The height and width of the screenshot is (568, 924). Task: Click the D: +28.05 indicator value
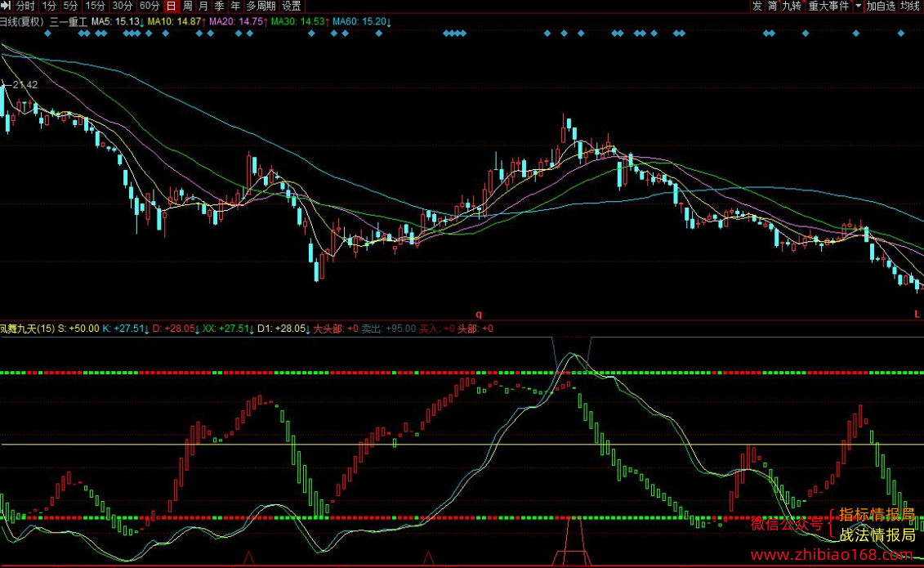pos(176,329)
